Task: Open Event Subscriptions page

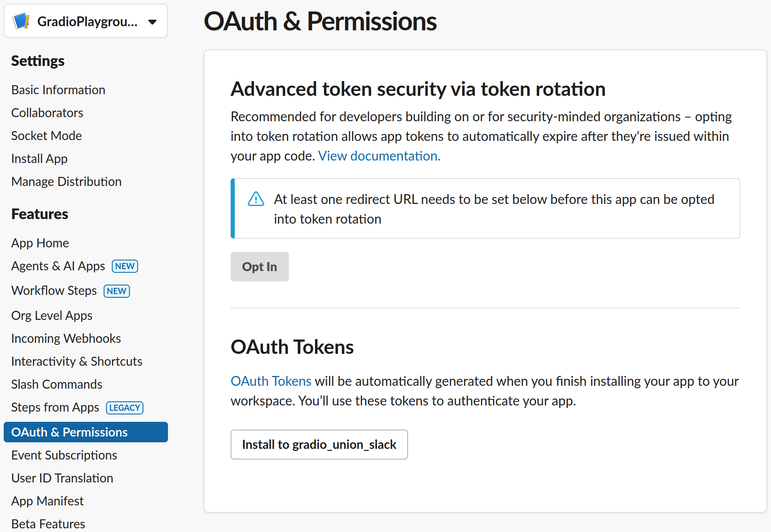Action: [64, 455]
